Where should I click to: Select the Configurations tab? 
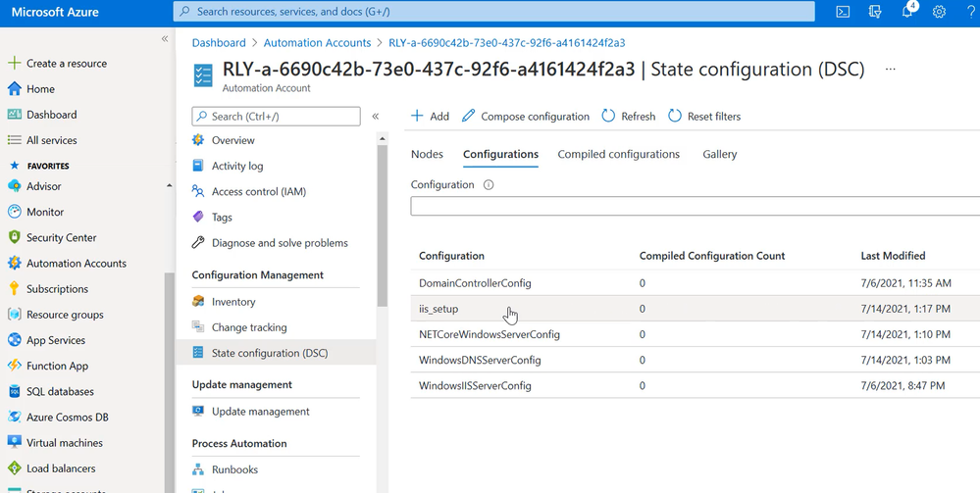(x=500, y=154)
